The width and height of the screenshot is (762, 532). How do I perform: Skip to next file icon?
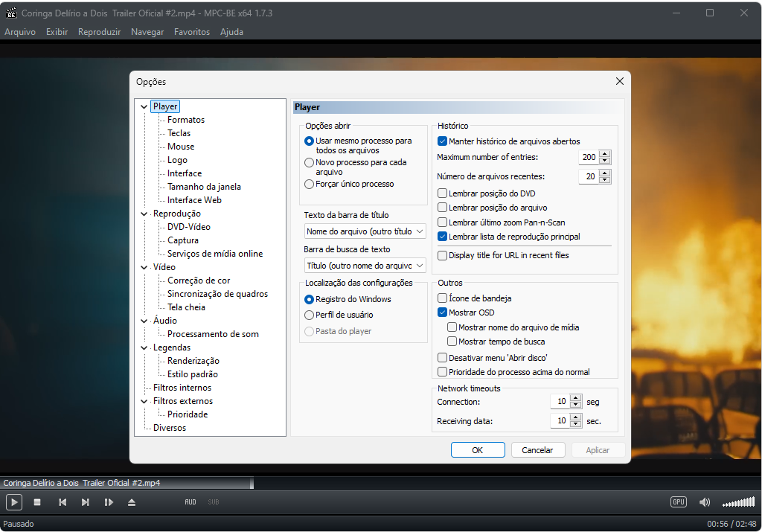(x=86, y=502)
